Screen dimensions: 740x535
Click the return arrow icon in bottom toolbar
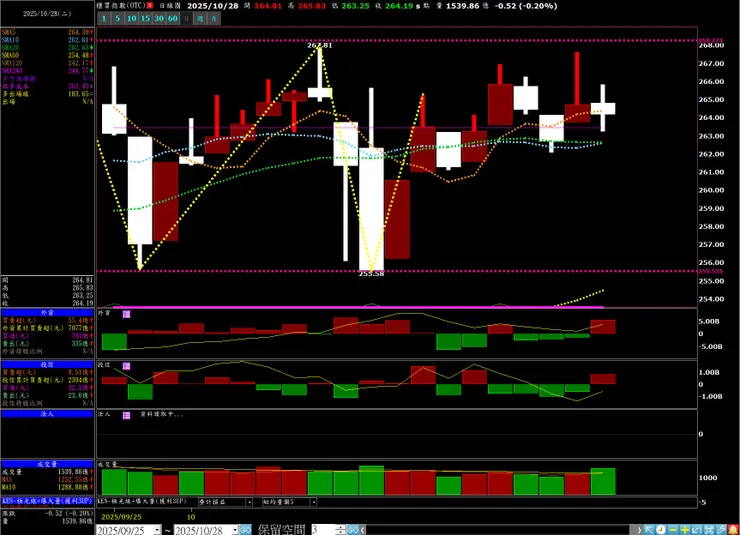click(x=697, y=530)
